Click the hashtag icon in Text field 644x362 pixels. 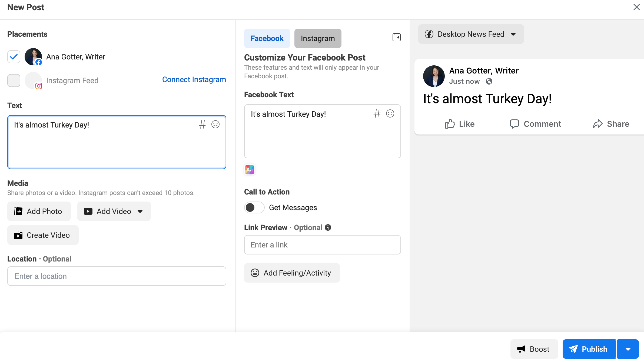click(x=203, y=124)
